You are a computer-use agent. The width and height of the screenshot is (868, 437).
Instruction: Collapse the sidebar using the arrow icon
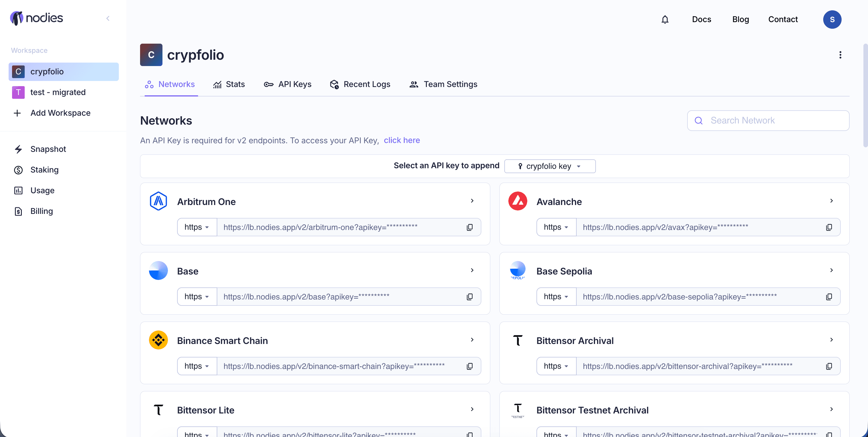pyautogui.click(x=108, y=19)
